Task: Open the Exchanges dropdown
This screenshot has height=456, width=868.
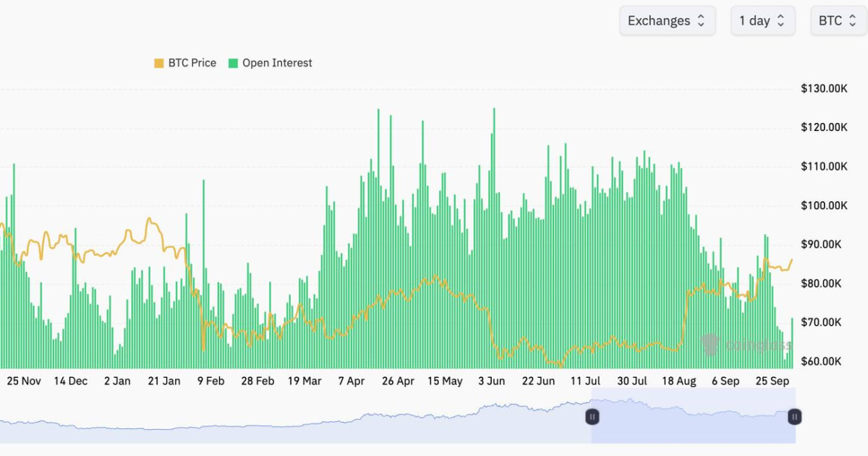Action: point(667,21)
